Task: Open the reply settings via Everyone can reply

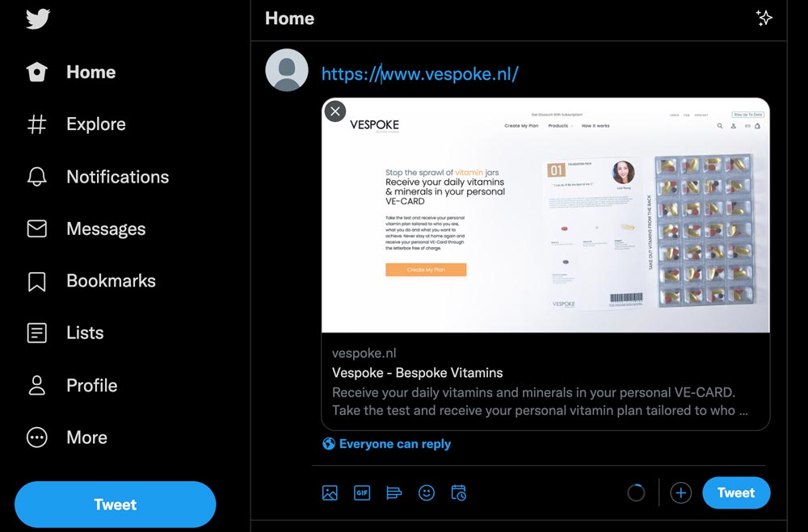Action: pyautogui.click(x=386, y=444)
